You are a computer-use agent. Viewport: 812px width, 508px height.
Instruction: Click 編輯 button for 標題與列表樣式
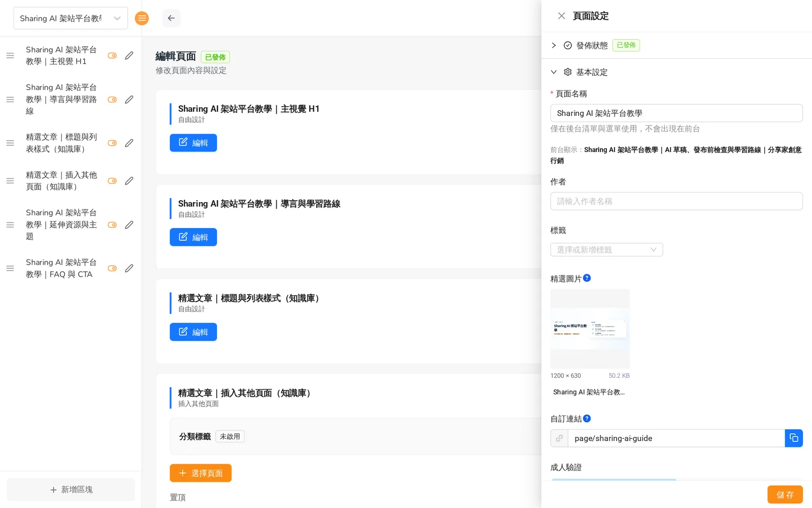tap(193, 332)
